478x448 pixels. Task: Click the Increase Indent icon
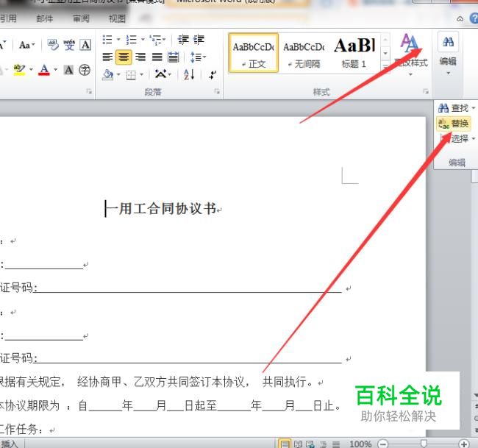click(x=199, y=40)
